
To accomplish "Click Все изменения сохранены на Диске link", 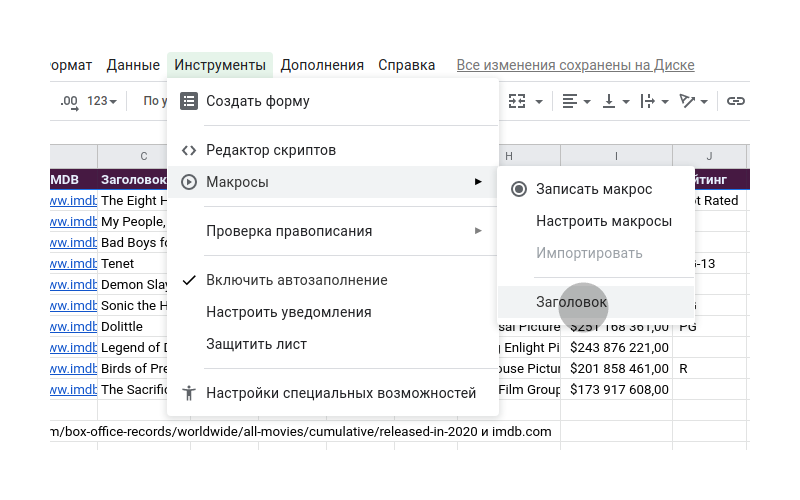I will [x=575, y=65].
